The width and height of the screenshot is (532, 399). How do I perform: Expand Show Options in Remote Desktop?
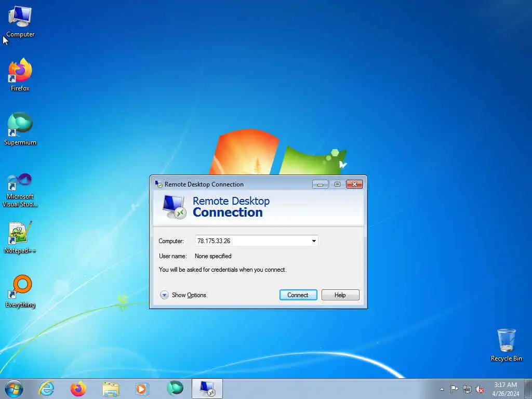tap(183, 295)
